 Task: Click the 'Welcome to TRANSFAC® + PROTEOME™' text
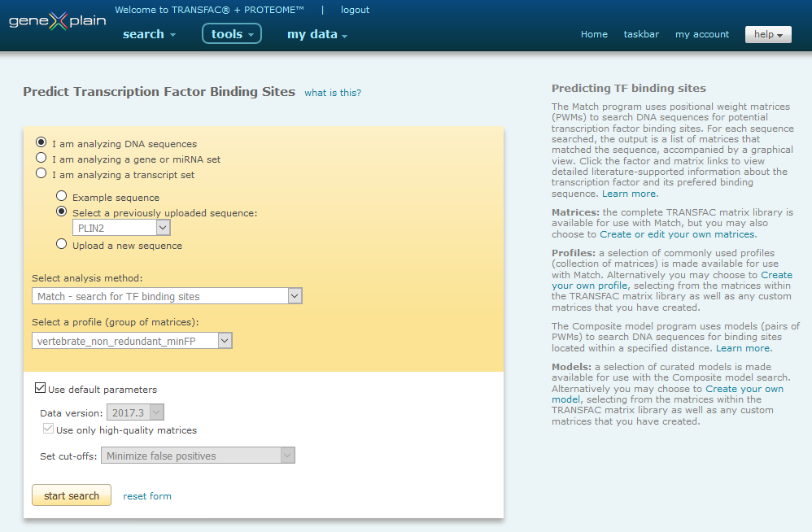[x=209, y=10]
